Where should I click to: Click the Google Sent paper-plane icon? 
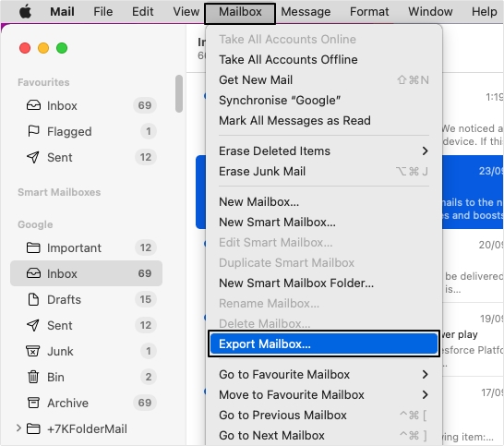point(33,325)
